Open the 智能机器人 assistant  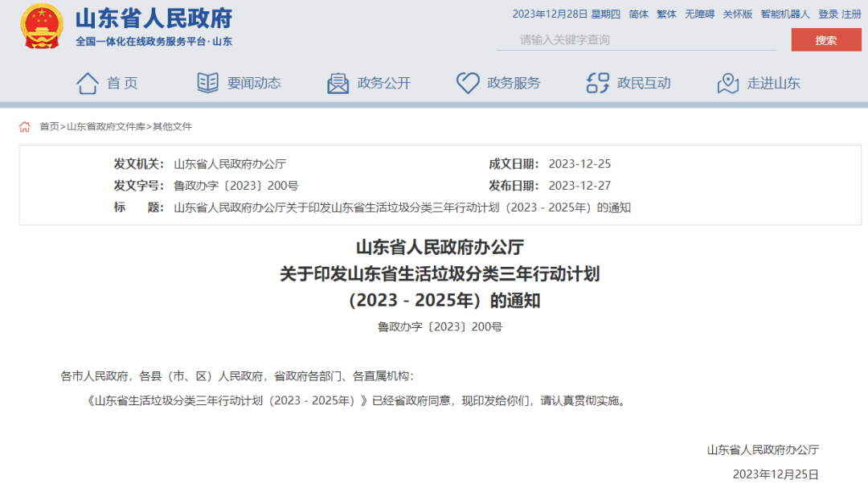tap(785, 14)
